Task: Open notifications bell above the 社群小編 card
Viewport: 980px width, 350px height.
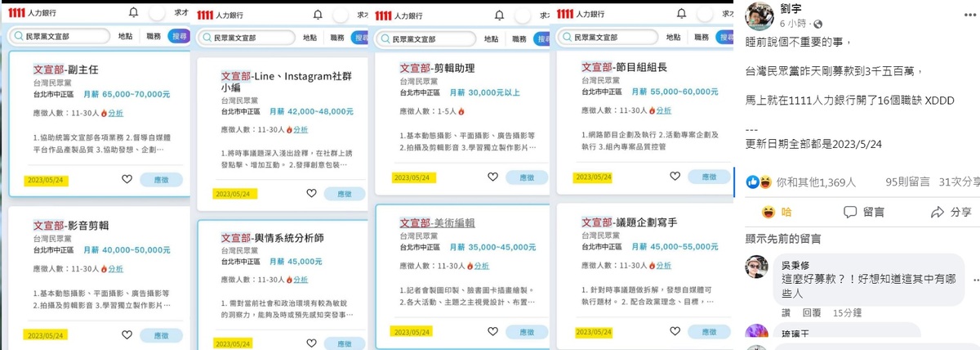Action: [318, 14]
